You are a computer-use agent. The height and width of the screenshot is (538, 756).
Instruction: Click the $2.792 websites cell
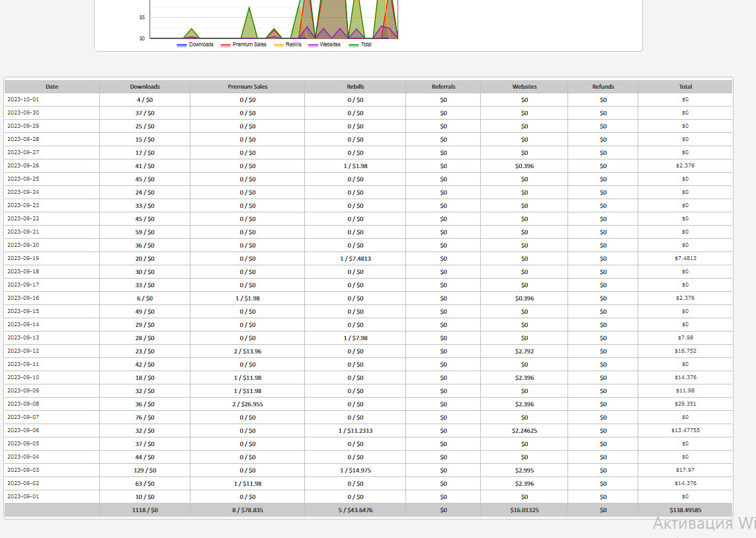[524, 351]
